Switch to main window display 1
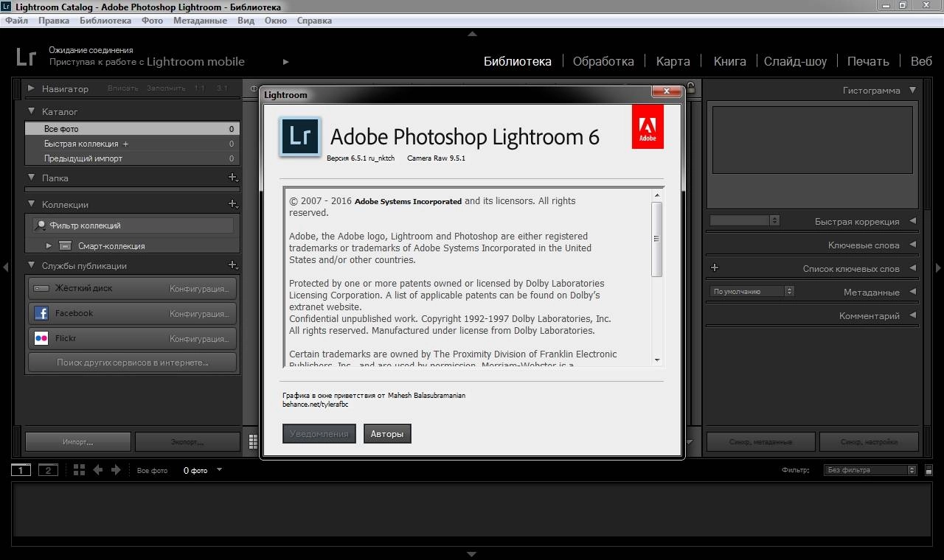Viewport: 944px width, 560px height. pos(21,470)
